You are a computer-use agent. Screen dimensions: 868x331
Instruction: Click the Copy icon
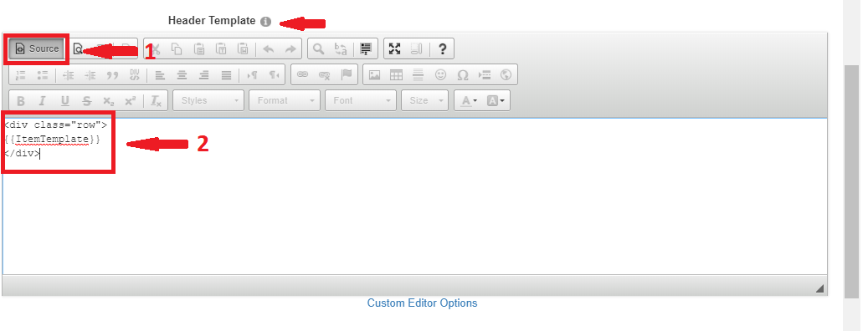(x=177, y=48)
